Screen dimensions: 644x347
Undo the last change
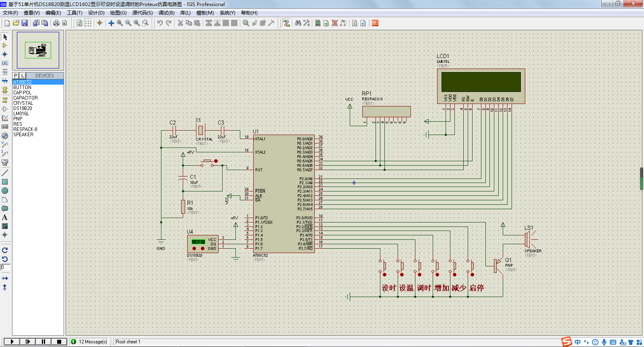pos(160,23)
